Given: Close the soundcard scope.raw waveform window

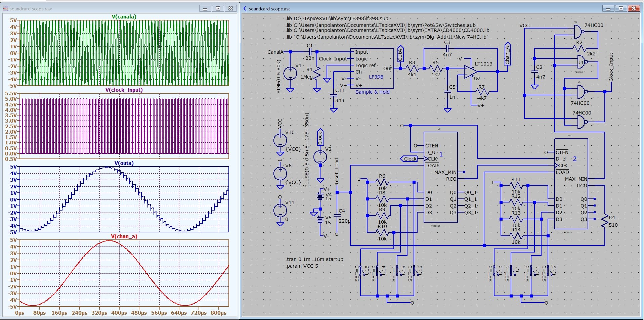Looking at the screenshot, I should click(x=230, y=8).
